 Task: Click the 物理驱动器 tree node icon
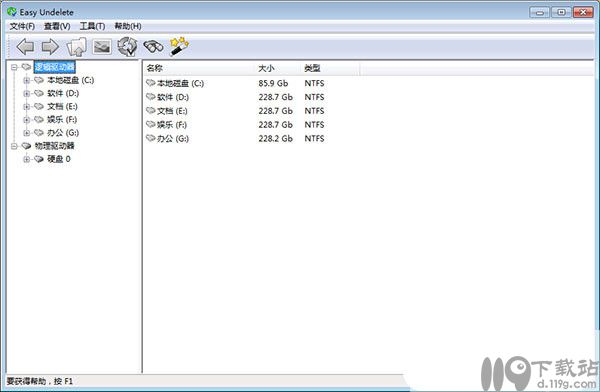pos(26,145)
